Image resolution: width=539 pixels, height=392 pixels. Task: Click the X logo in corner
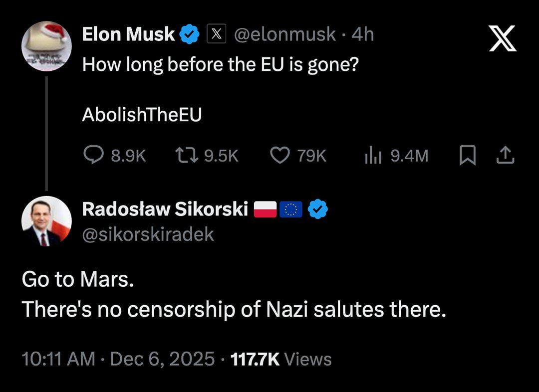503,38
